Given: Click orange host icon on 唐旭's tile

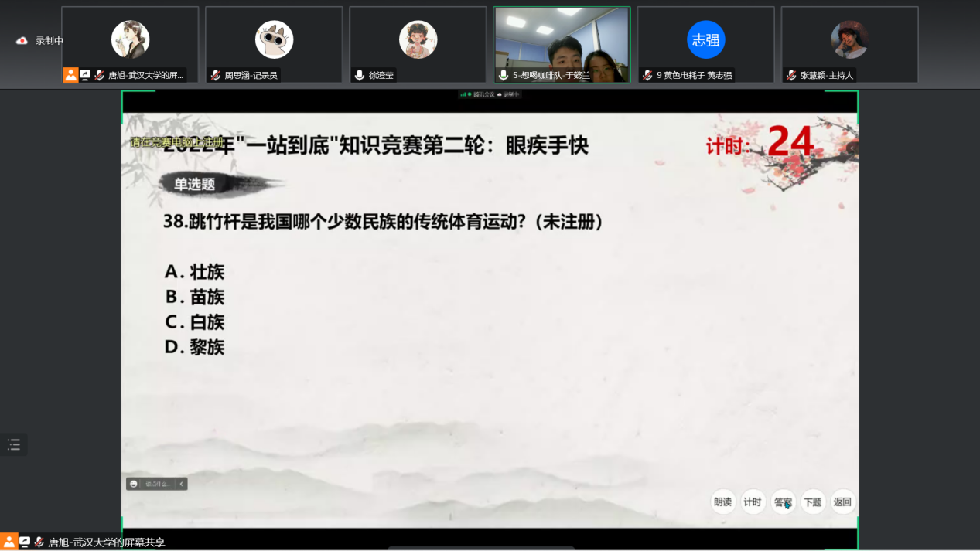Looking at the screenshot, I should pos(70,75).
